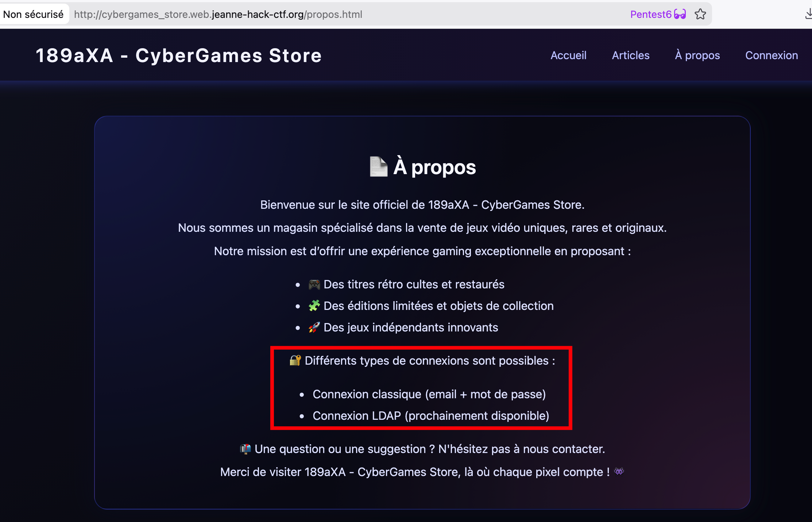812x522 pixels.
Task: Click the padlock with key emoji
Action: (x=295, y=361)
